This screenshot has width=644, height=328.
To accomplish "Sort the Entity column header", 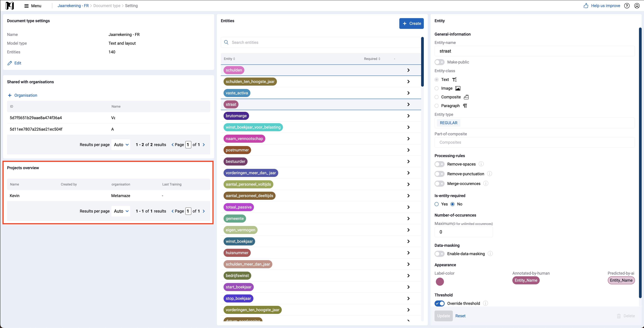I will tap(229, 59).
